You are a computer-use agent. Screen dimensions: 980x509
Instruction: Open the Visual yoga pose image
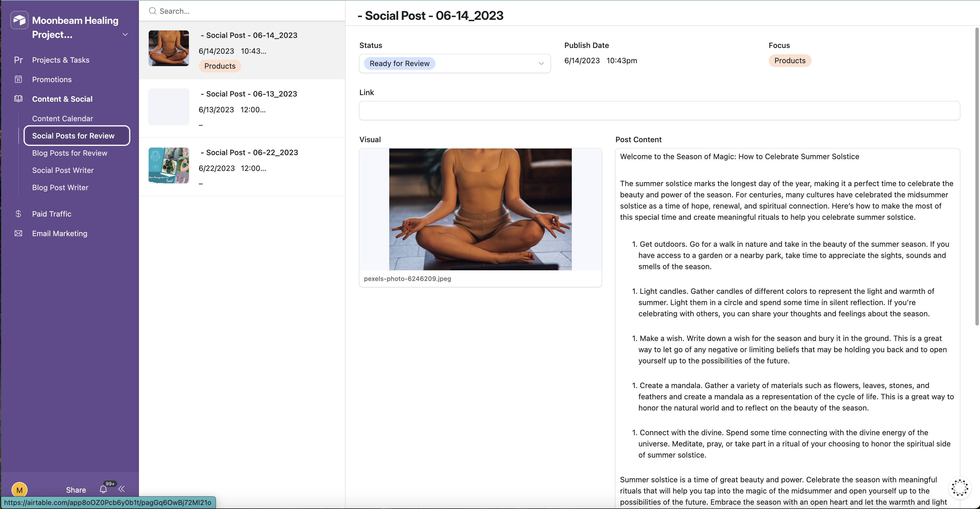[480, 209]
